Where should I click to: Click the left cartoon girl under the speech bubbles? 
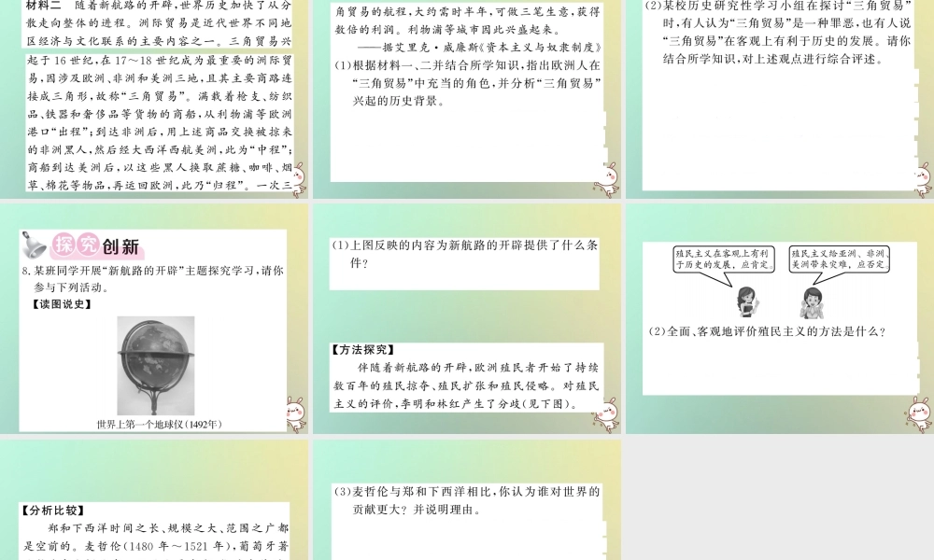click(746, 302)
